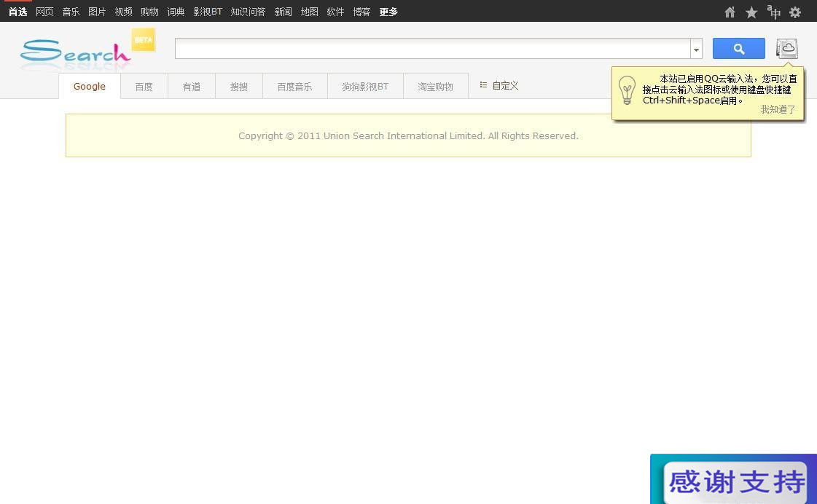Viewport: 817px width, 504px height.
Task: Select the 视频 top menu item
Action: tap(123, 12)
